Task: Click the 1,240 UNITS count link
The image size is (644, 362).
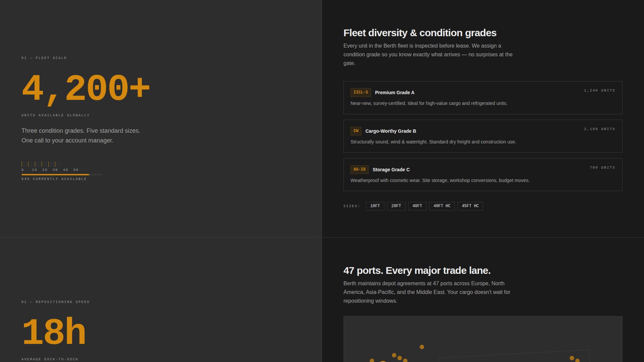Action: tap(599, 90)
